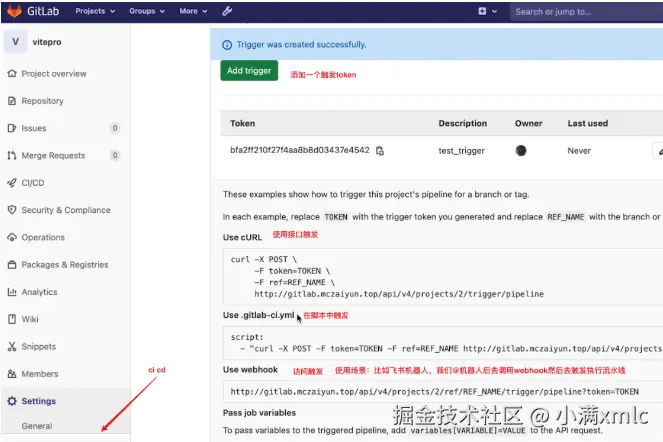663x442 pixels.
Task: Click Packages & Registries box icon
Action: (x=12, y=265)
